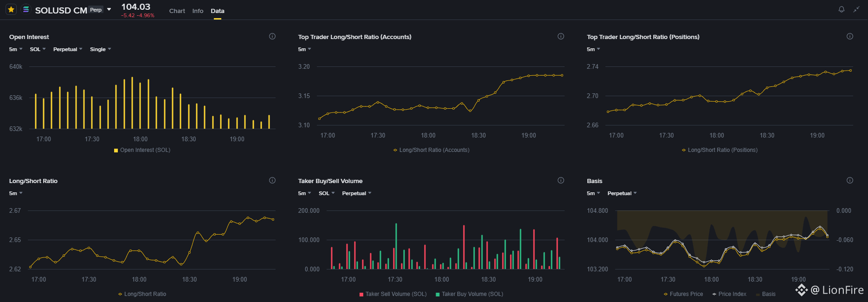Click Top Trader Long/Short Ratio (Accounts) title
The image size is (868, 302).
pyautogui.click(x=354, y=37)
